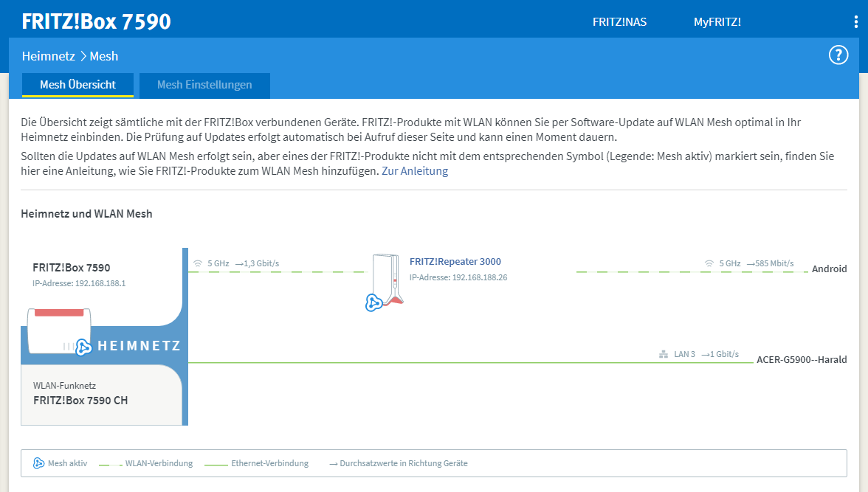The height and width of the screenshot is (492, 868).
Task: Open the help question mark icon
Action: [x=838, y=55]
